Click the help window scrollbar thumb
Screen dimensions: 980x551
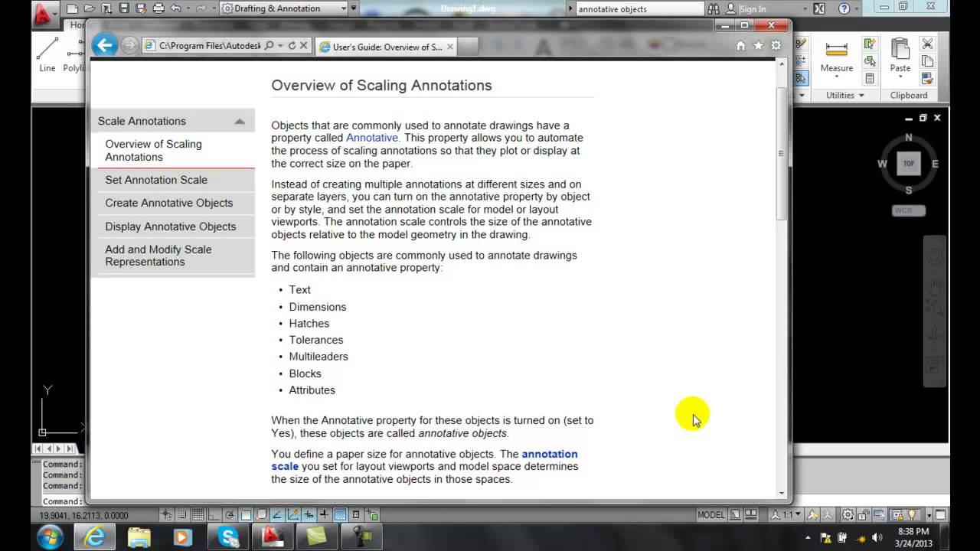tap(781, 153)
